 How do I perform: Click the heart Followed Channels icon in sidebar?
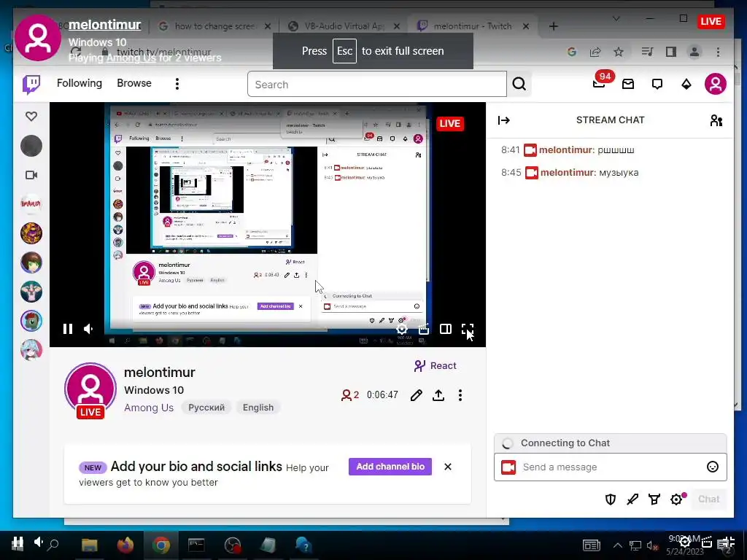click(31, 116)
